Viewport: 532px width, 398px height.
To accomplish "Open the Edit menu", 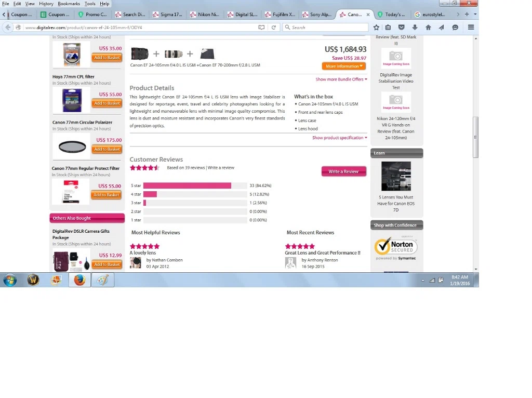I will [x=17, y=4].
